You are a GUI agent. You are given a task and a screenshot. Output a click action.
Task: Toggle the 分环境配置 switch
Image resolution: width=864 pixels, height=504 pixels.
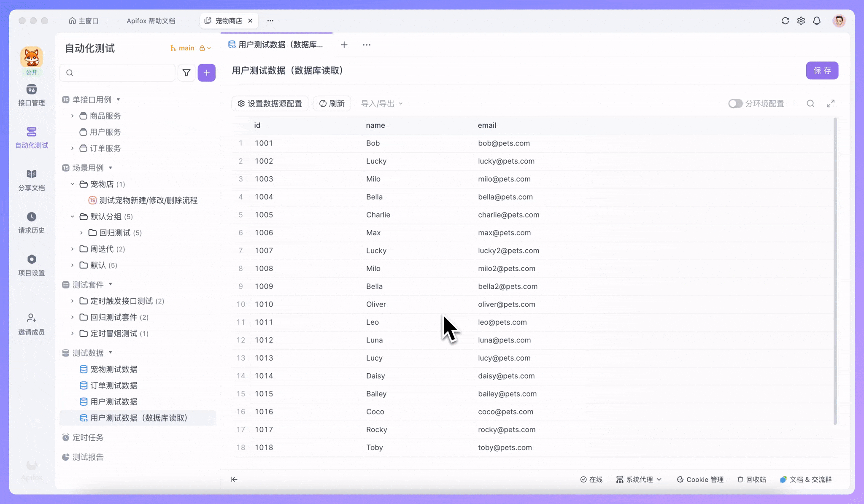pos(735,103)
